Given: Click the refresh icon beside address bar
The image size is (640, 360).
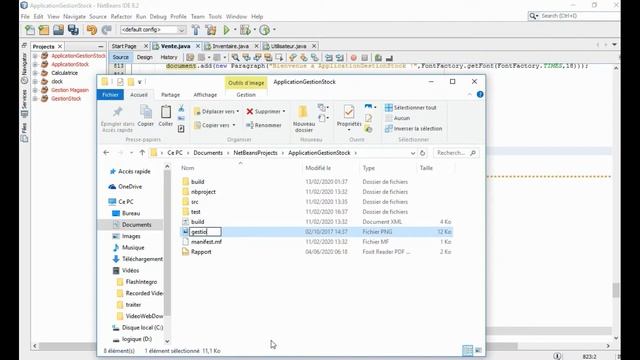Looking at the screenshot, I should pos(422,153).
